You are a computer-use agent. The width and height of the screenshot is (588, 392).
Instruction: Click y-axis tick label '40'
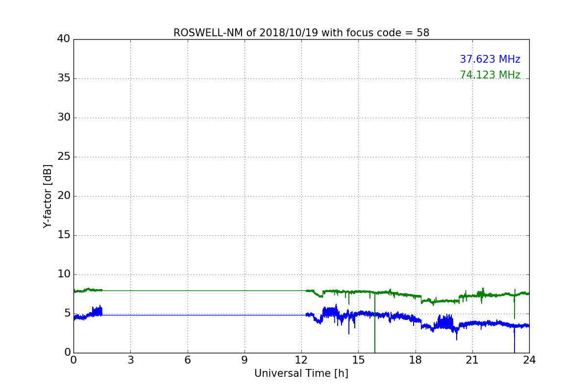click(63, 39)
